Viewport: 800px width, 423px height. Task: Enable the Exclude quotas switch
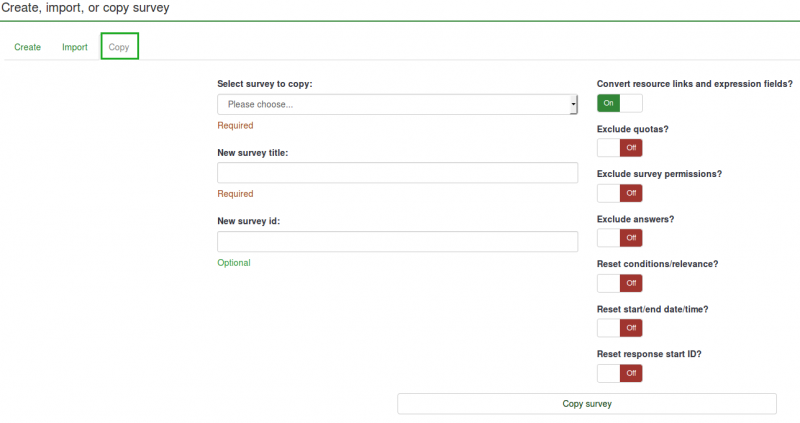coord(619,148)
